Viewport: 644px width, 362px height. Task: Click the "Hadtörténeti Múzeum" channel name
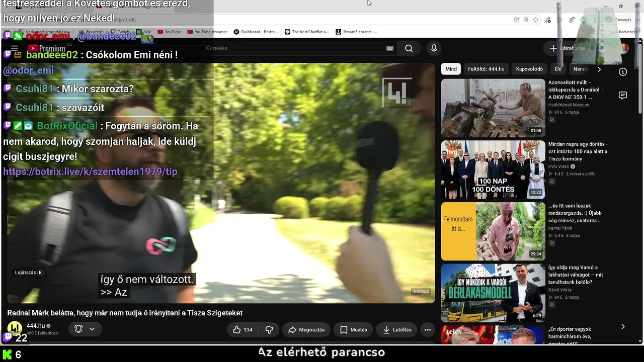click(569, 105)
